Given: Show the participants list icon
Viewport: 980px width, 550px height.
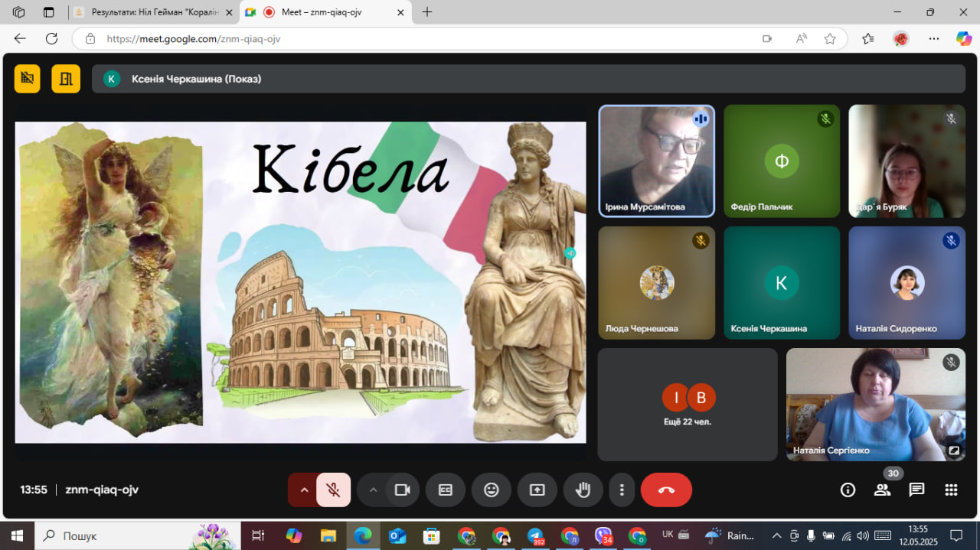Looking at the screenshot, I should pyautogui.click(x=883, y=490).
